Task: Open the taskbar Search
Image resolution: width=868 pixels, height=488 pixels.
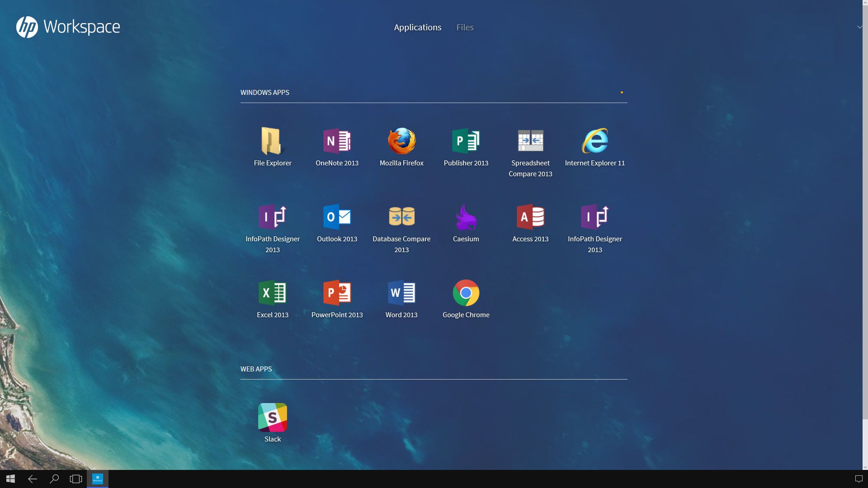Action: click(54, 479)
